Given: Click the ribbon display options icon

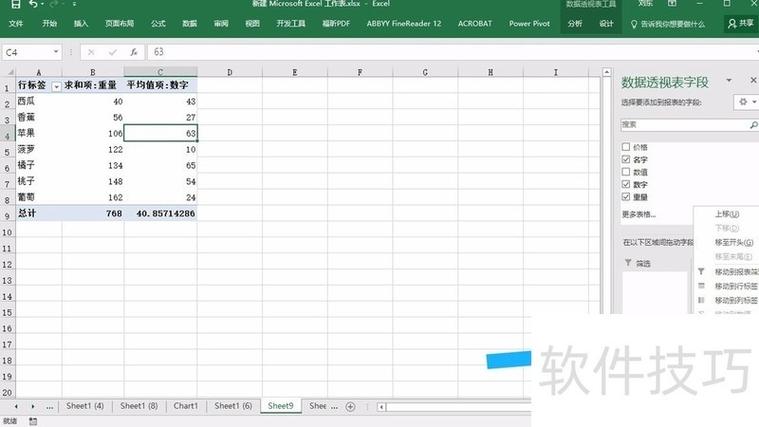Looking at the screenshot, I should (x=672, y=4).
